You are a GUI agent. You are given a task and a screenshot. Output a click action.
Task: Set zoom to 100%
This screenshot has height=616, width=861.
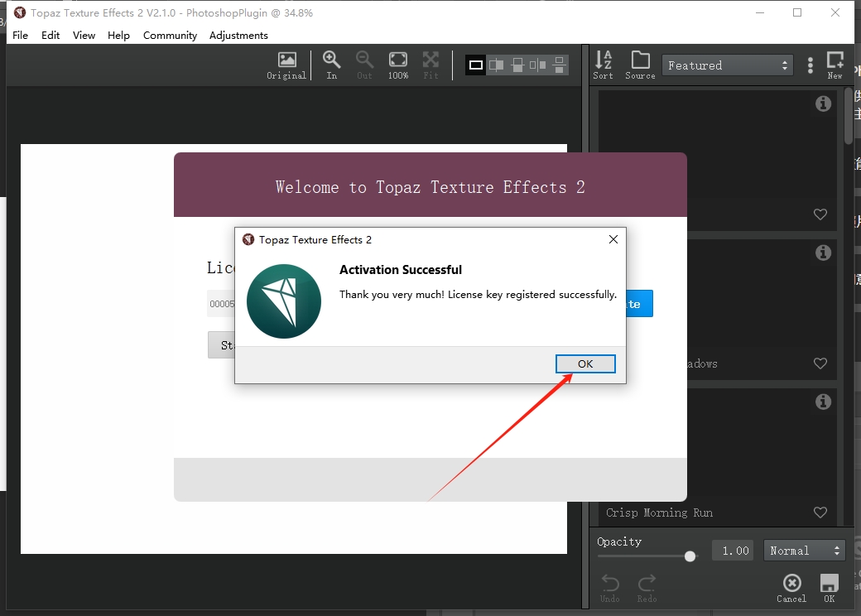pos(398,65)
